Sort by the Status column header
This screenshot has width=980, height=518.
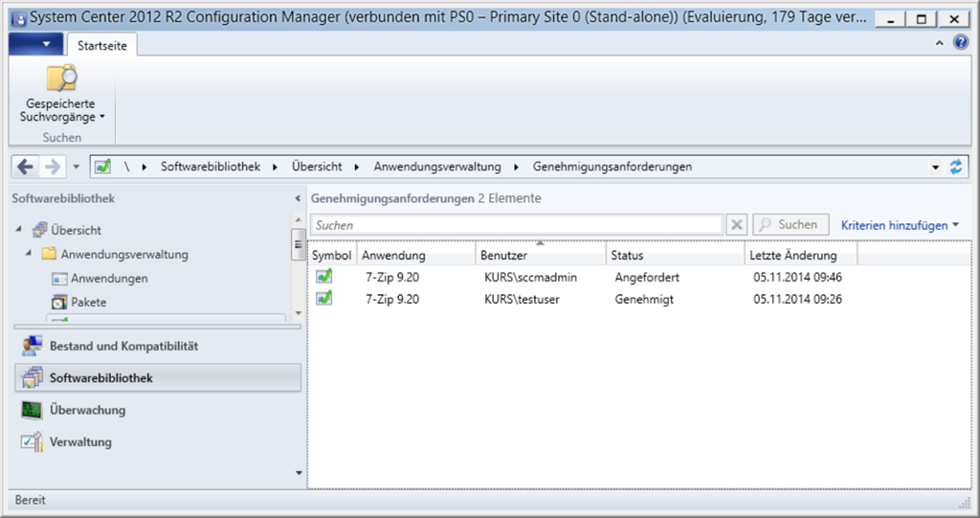click(676, 256)
